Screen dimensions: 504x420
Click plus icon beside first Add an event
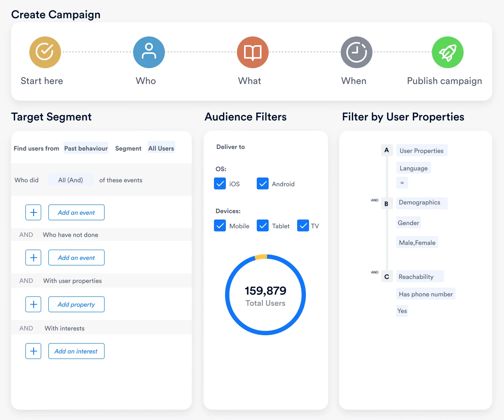(33, 212)
